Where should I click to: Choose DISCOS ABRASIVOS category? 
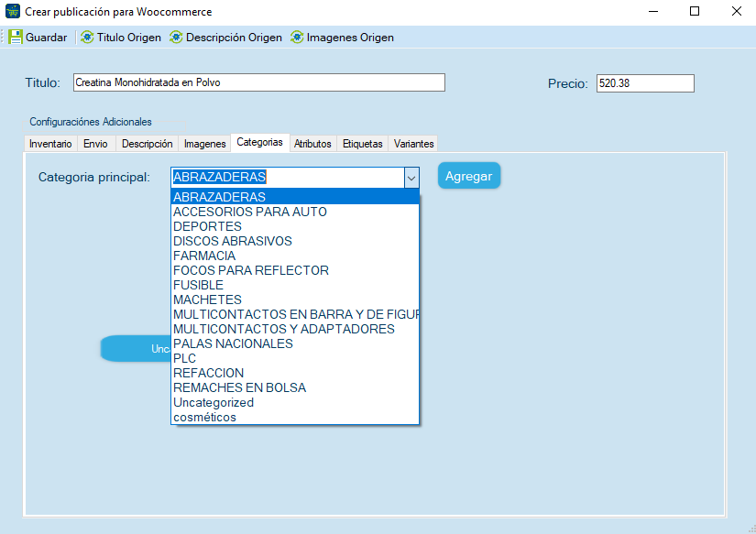point(295,241)
